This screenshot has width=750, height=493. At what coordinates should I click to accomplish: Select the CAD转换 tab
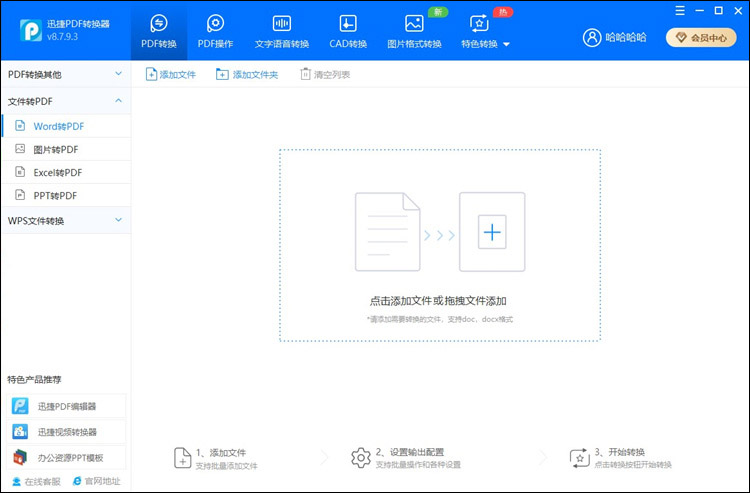(348, 32)
